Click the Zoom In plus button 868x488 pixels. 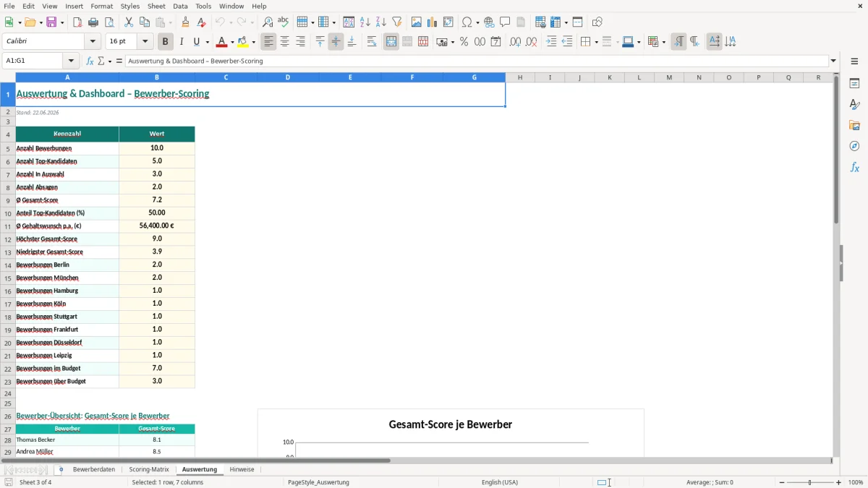(x=839, y=482)
